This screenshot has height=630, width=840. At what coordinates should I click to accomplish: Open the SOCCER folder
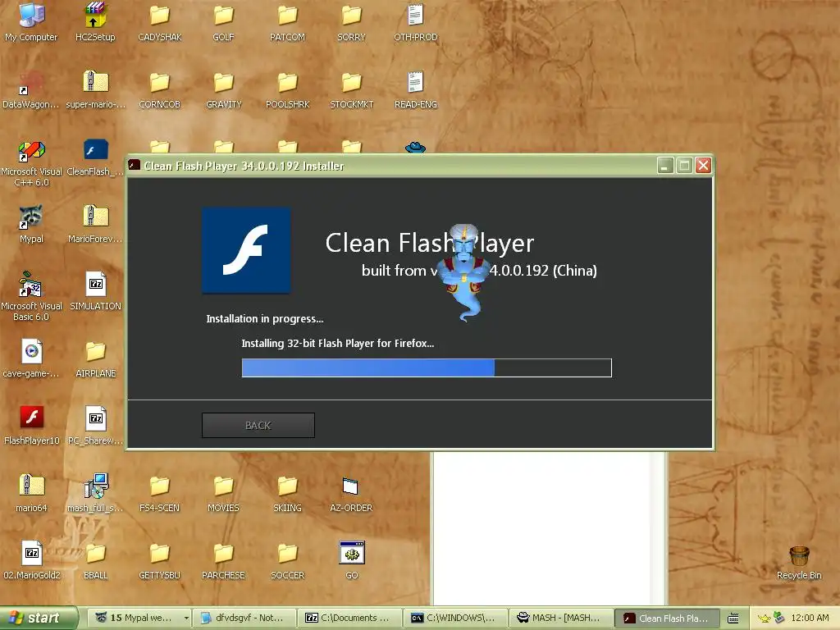287,560
